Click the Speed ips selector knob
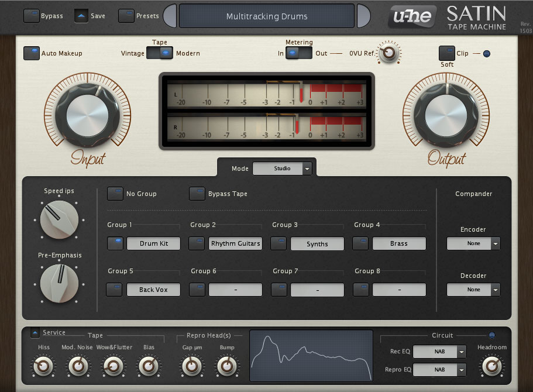Screen dimensions: 533x392 [x=59, y=219]
